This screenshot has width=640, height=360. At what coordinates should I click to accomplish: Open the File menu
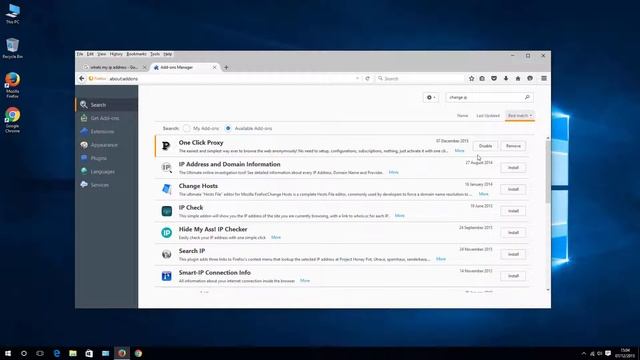pyautogui.click(x=80, y=54)
